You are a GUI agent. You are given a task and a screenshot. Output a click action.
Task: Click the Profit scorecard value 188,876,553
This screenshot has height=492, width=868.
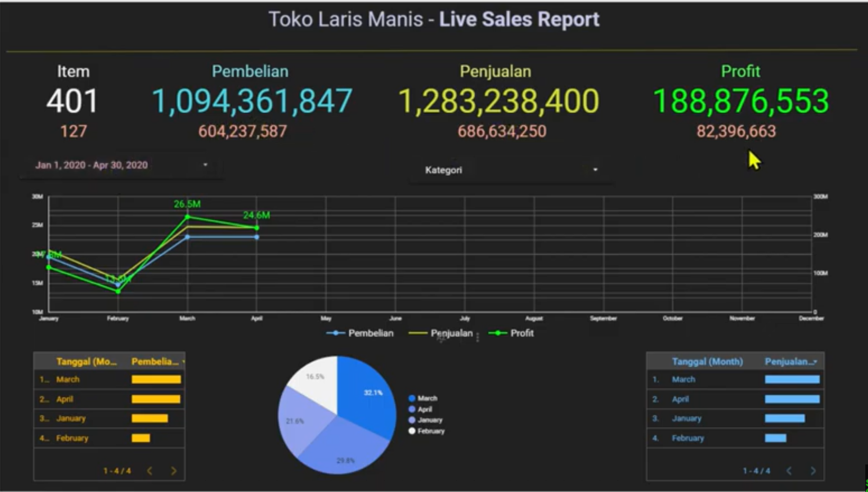coord(741,101)
